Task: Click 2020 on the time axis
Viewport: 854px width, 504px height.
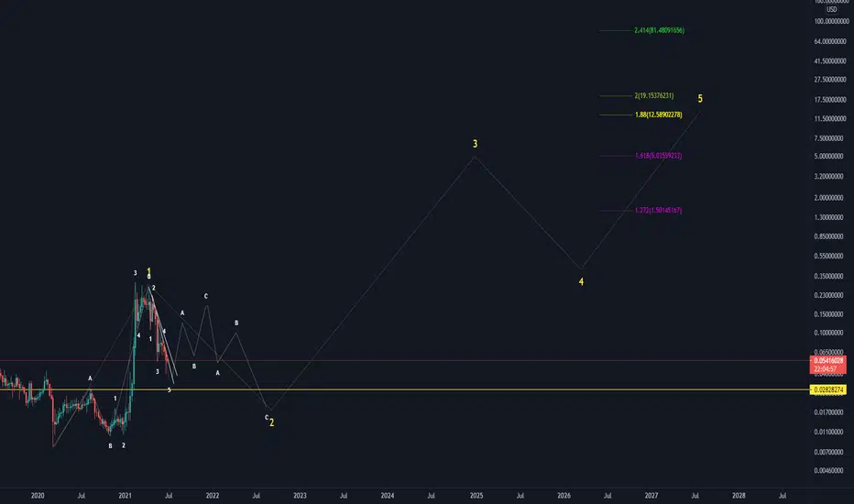Action: point(38,496)
